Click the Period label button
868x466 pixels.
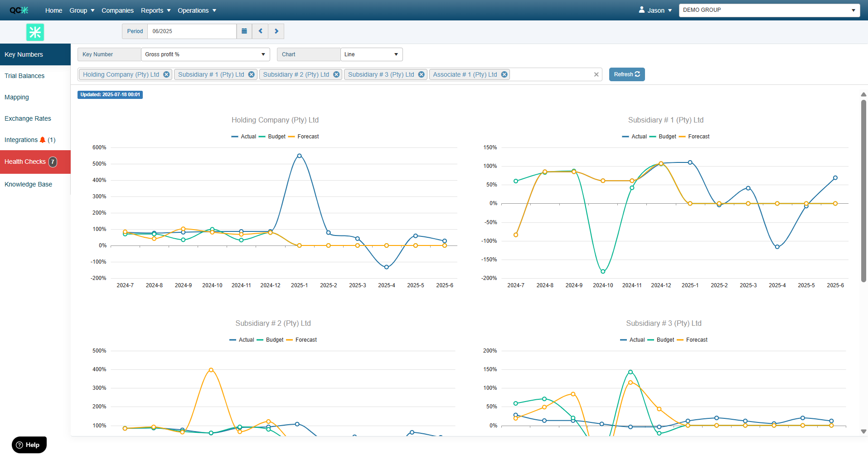point(135,31)
